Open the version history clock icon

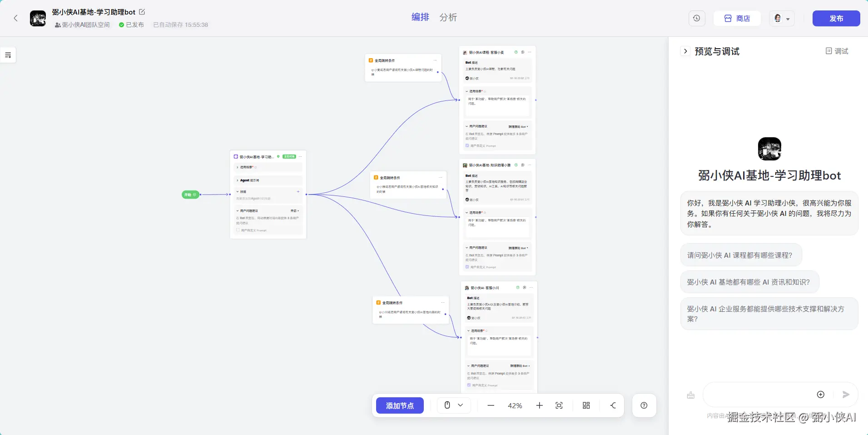[696, 18]
